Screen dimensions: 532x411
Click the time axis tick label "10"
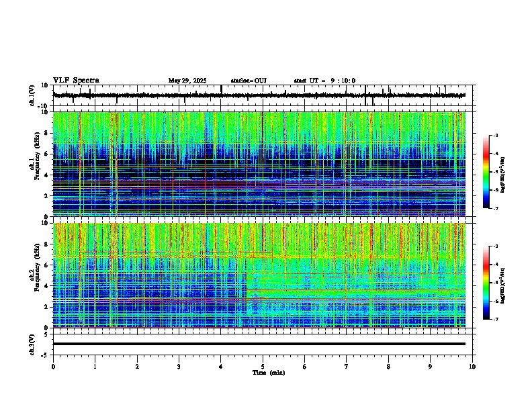point(472,366)
